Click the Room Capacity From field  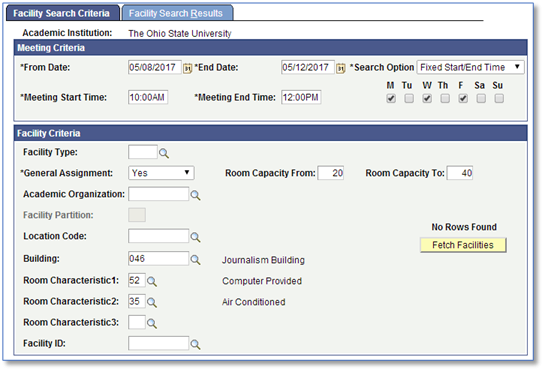(331, 173)
